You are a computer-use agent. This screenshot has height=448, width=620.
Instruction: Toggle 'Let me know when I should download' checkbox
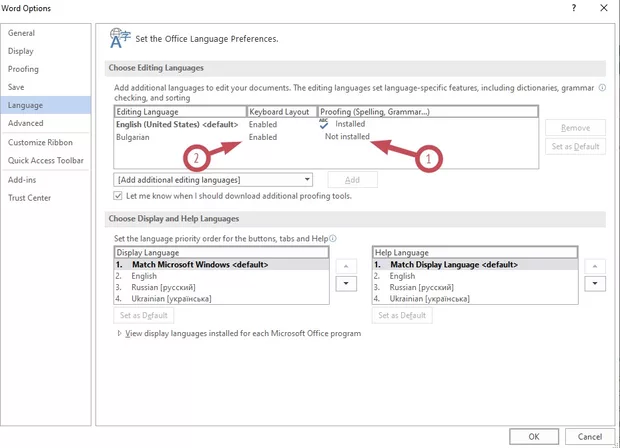point(118,196)
